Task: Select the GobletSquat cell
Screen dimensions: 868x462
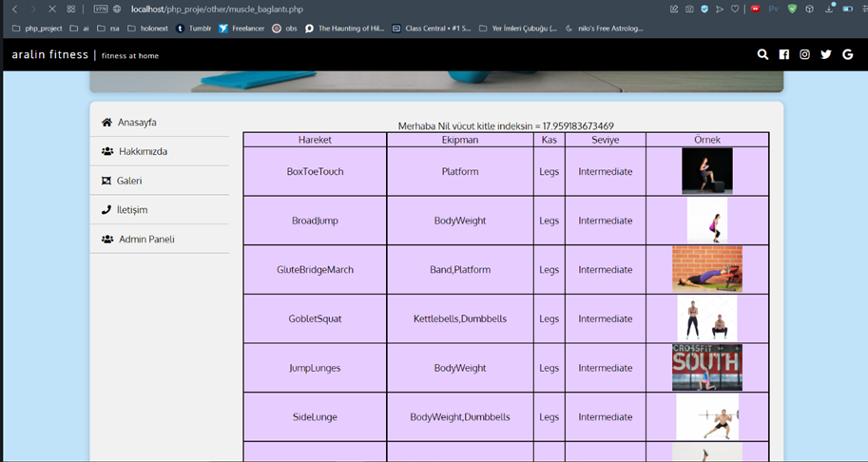Action: 315,318
